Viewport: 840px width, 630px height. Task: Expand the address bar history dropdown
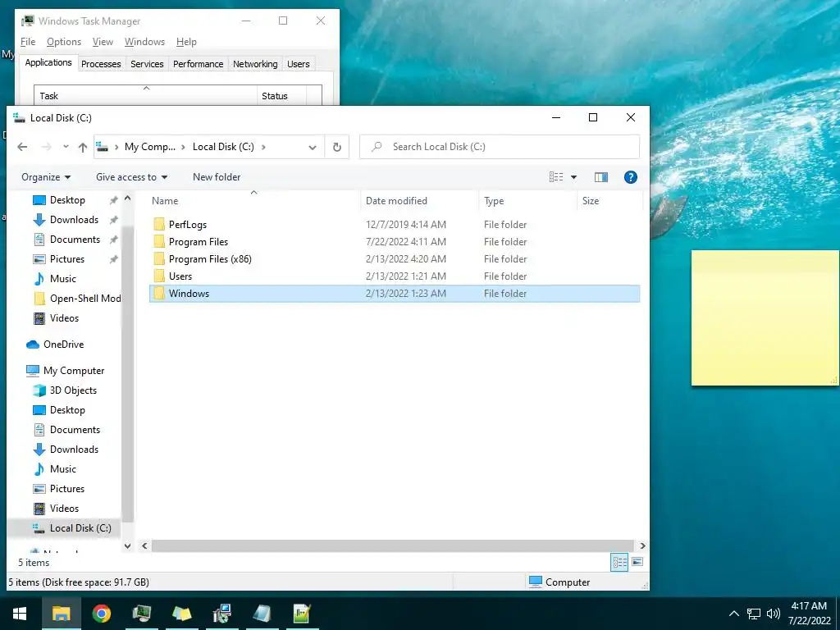313,148
